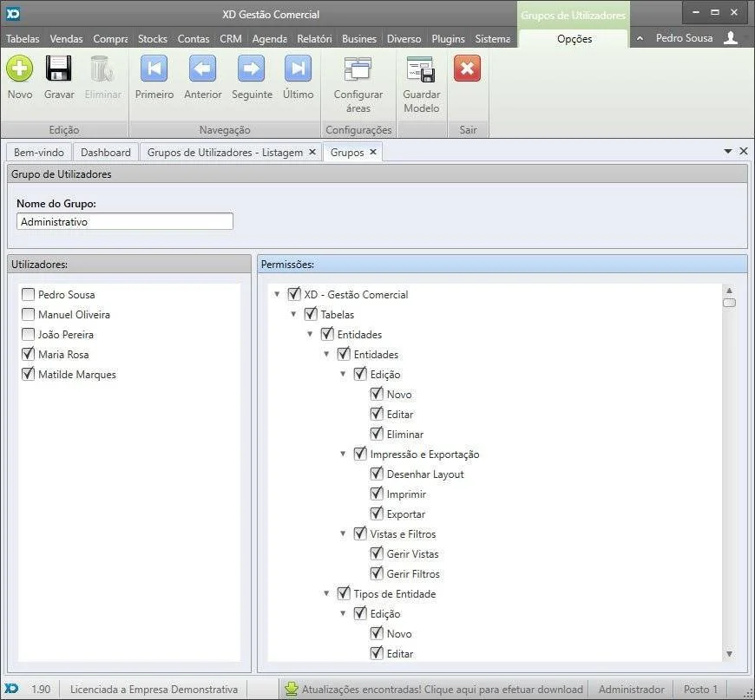Uncheck the Imprimir permission checkbox
This screenshot has height=700, width=755.
coord(377,494)
